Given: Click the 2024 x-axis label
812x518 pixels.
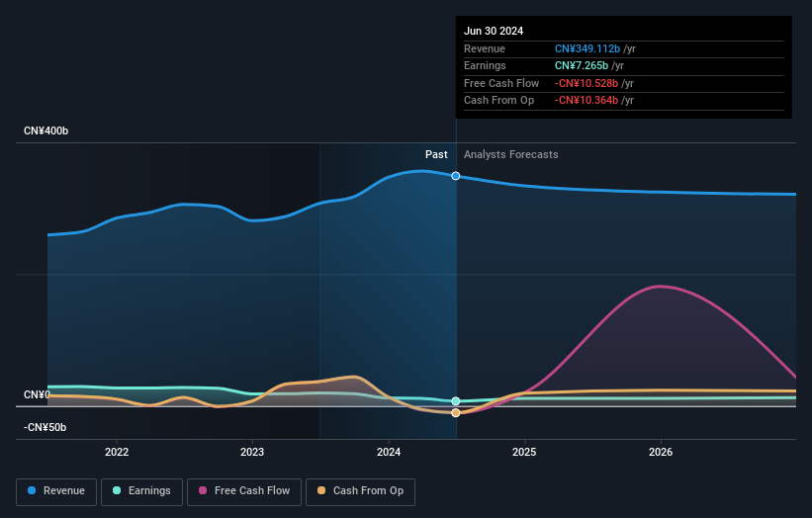Looking at the screenshot, I should point(389,452).
